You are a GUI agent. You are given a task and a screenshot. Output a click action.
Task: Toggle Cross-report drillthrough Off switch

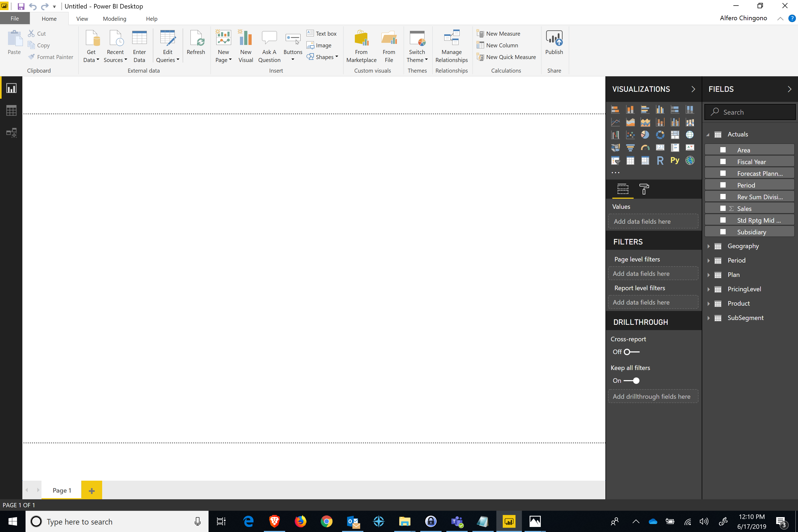[x=631, y=351]
